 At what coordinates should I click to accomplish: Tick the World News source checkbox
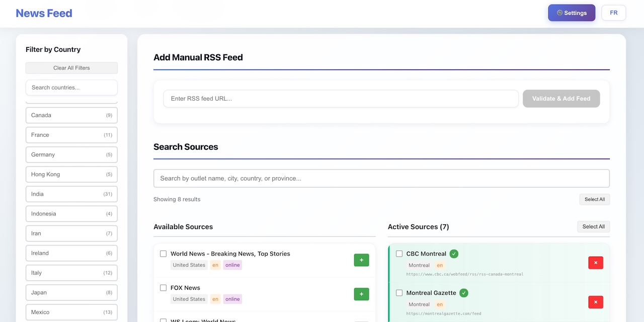[164, 254]
